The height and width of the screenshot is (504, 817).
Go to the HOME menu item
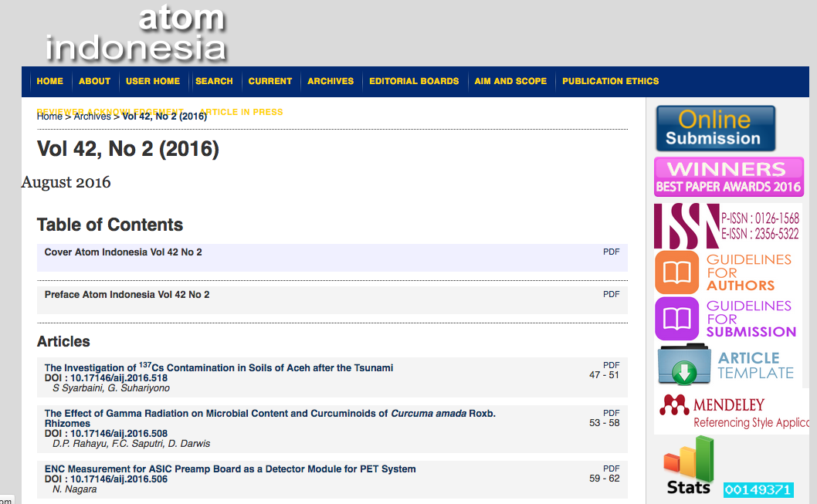point(50,81)
